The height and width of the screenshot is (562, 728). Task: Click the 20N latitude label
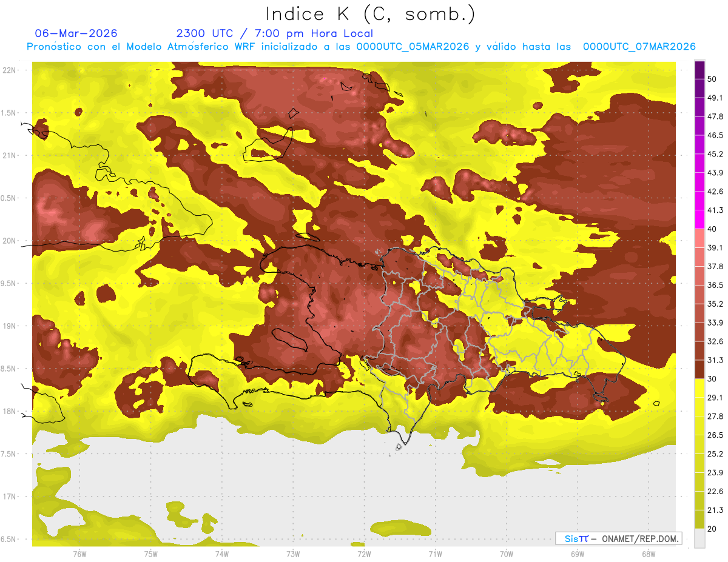[10, 241]
